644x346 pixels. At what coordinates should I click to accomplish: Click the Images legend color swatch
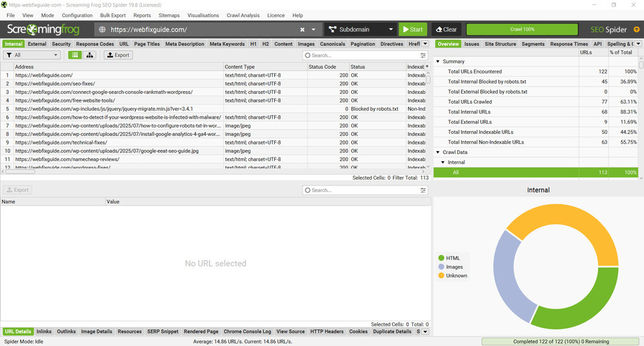point(441,266)
